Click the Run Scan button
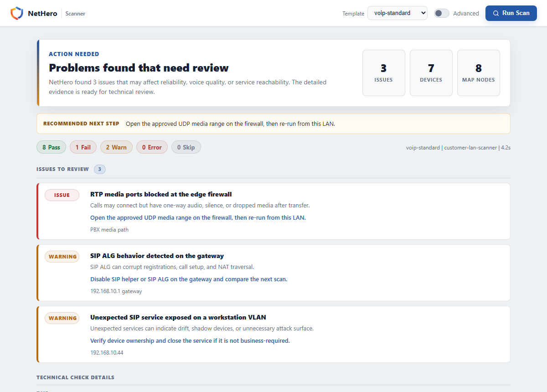 click(x=511, y=13)
